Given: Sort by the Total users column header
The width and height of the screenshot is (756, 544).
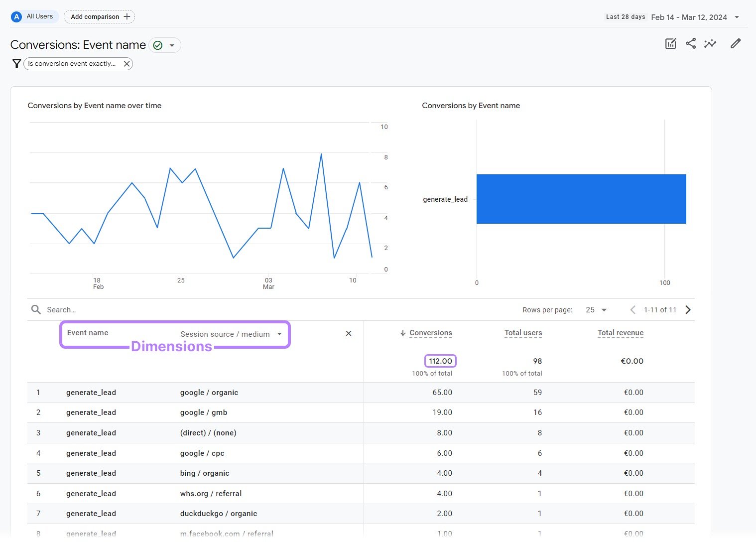Looking at the screenshot, I should 523,333.
